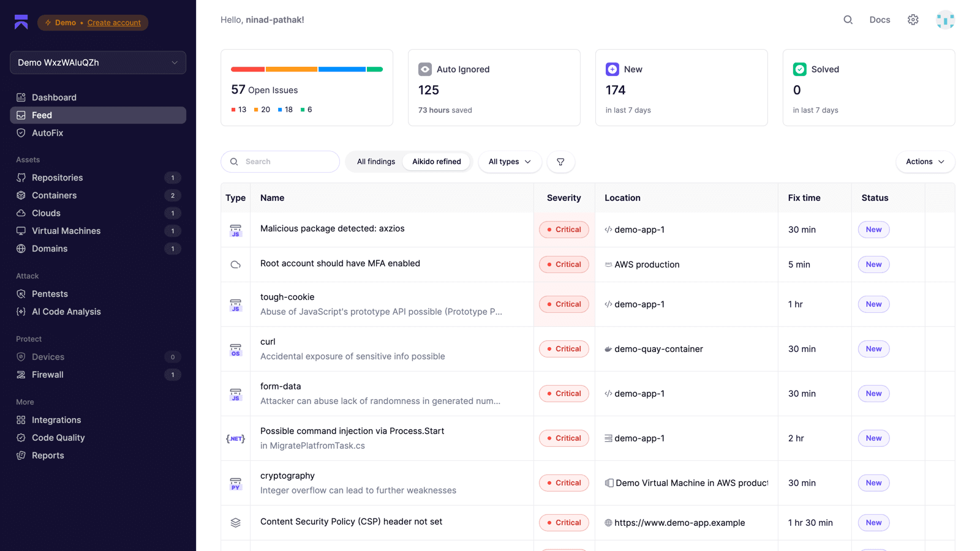
Task: Open the Auto Ignored 125 card
Action: click(x=494, y=88)
